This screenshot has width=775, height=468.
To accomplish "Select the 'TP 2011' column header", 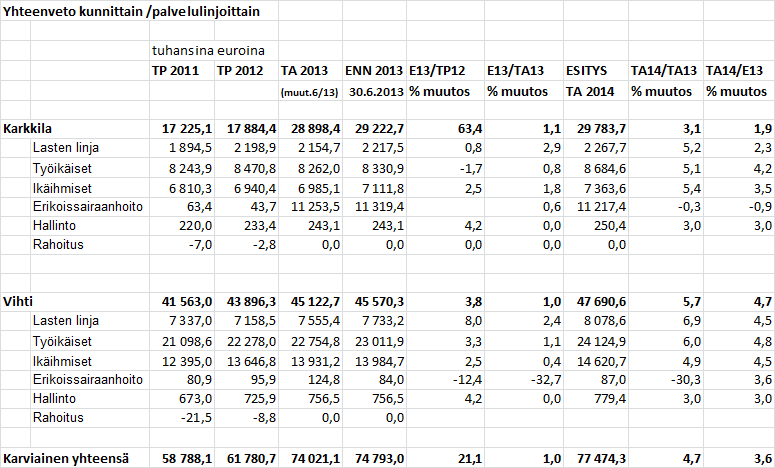I will (x=175, y=71).
